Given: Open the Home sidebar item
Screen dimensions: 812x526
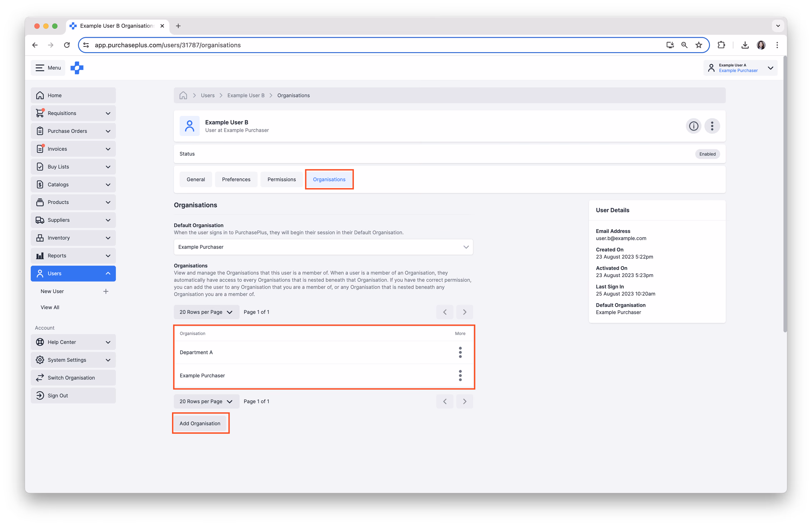Looking at the screenshot, I should (x=73, y=96).
